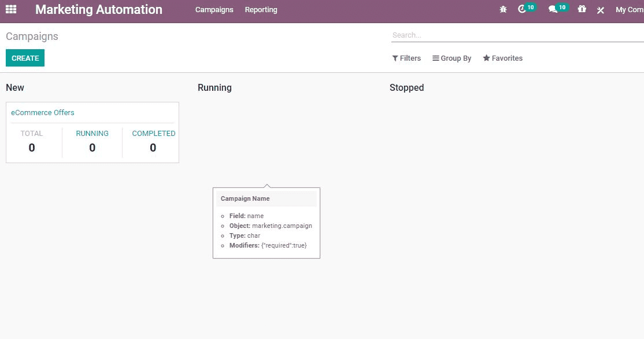Viewport: 644px width, 339px height.
Task: Open the Campaigns menu
Action: 214,10
